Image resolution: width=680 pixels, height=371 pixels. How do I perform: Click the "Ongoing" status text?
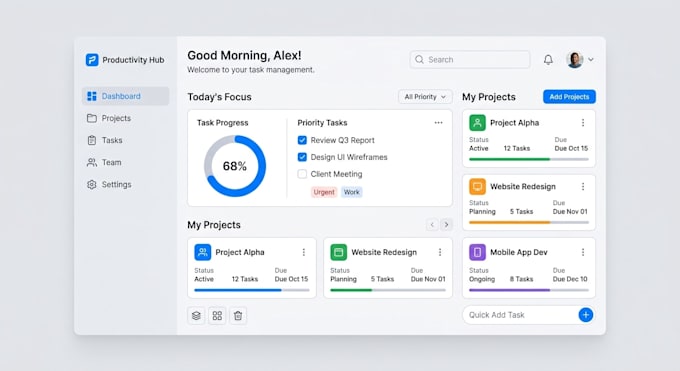pyautogui.click(x=482, y=279)
